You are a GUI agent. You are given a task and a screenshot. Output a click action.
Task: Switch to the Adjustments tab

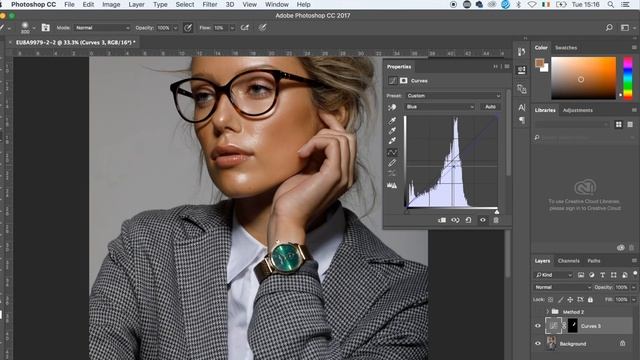click(578, 110)
